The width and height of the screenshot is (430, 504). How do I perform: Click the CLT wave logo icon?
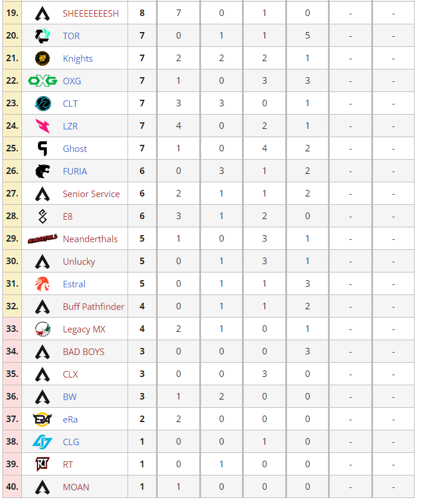pyautogui.click(x=42, y=103)
